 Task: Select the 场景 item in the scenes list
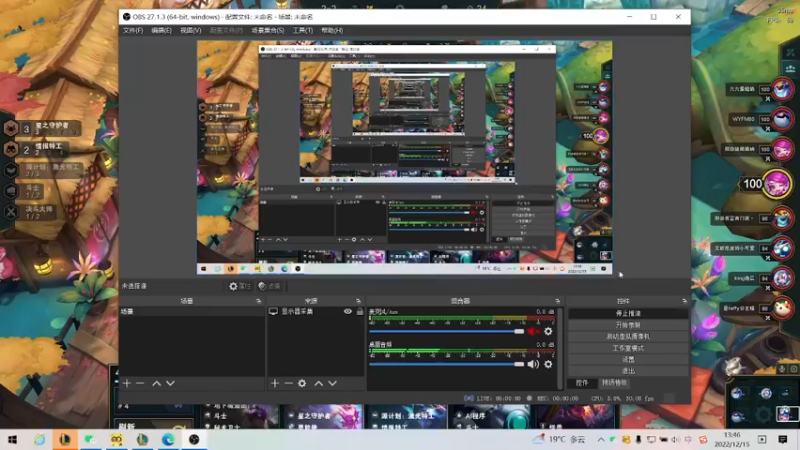pyautogui.click(x=191, y=311)
